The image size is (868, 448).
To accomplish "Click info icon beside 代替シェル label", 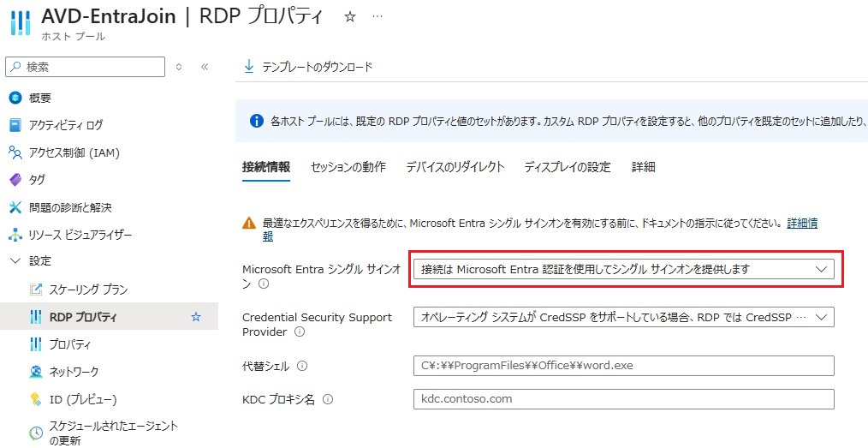I will point(302,367).
